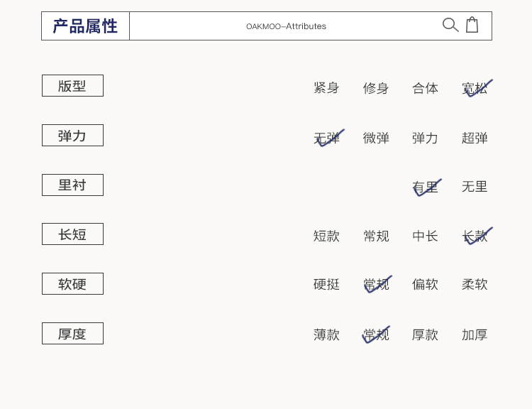Screen dimensions: 532x409
Task: Choose 短款 length option
Action: point(326,236)
